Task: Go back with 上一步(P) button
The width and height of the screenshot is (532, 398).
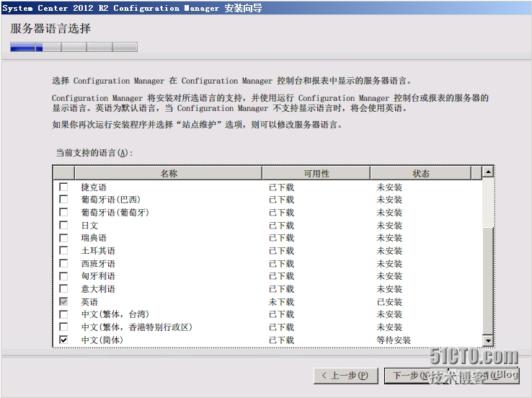Action: (x=346, y=376)
